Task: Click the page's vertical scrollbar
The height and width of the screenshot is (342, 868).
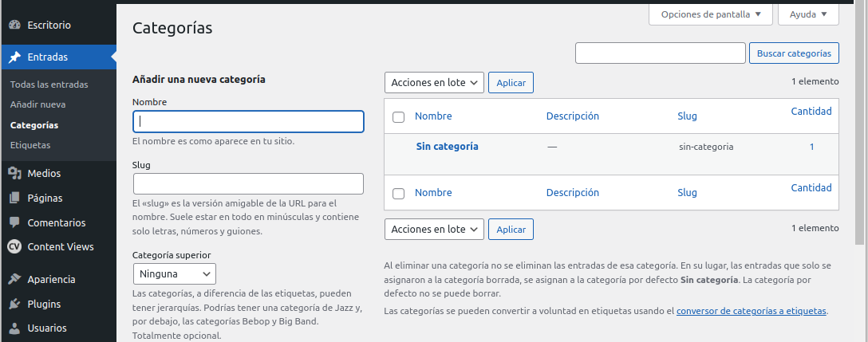Action: click(x=860, y=120)
